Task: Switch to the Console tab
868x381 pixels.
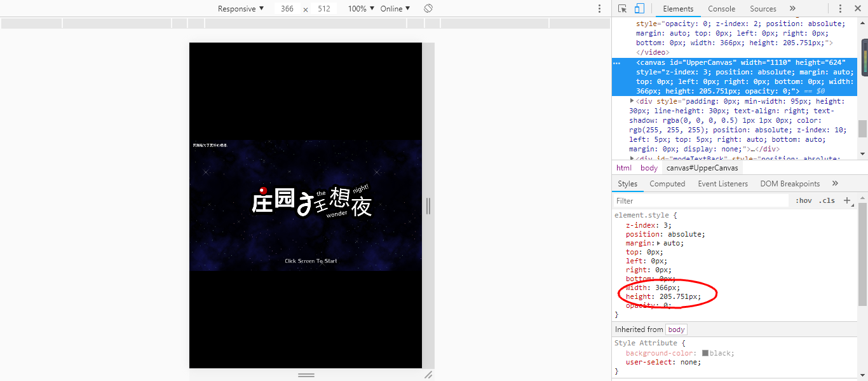Action: tap(722, 9)
